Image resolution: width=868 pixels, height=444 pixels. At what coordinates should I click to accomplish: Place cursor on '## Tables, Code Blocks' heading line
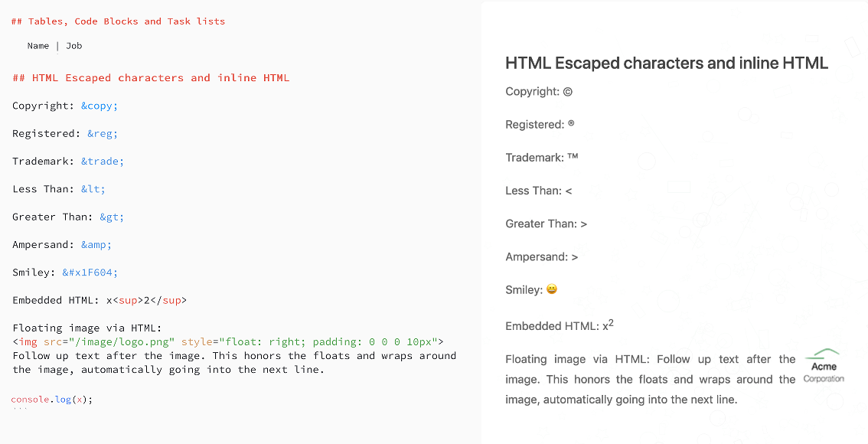point(119,21)
